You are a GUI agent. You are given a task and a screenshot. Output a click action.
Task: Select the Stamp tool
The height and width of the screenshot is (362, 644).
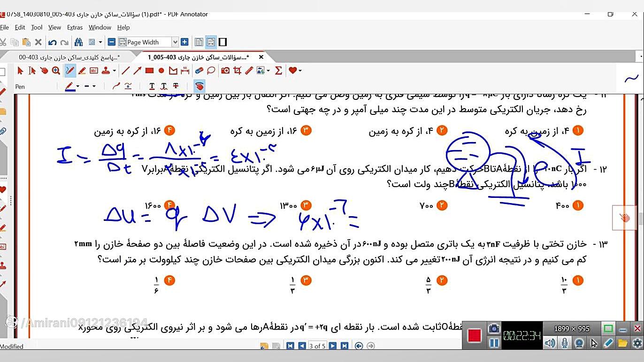point(105,71)
